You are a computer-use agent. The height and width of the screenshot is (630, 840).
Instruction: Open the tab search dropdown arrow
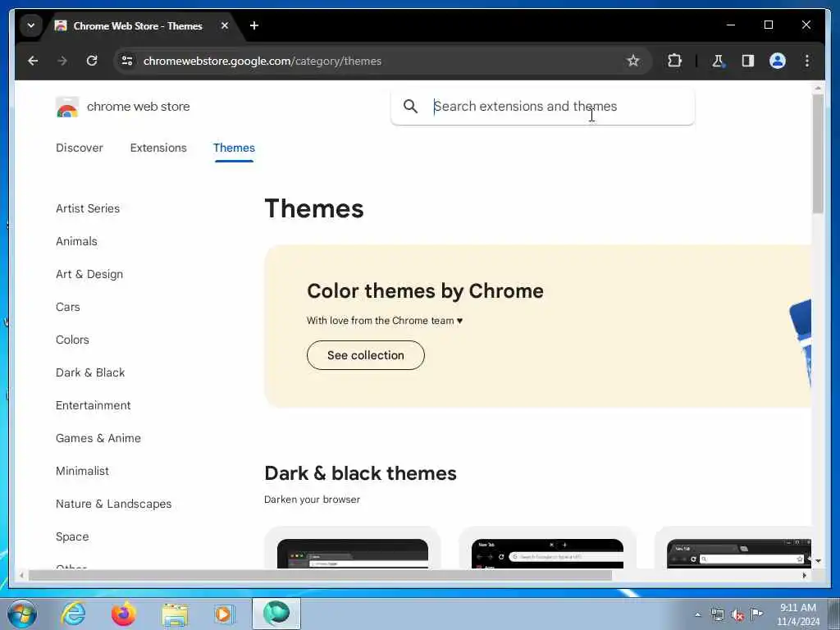31,25
